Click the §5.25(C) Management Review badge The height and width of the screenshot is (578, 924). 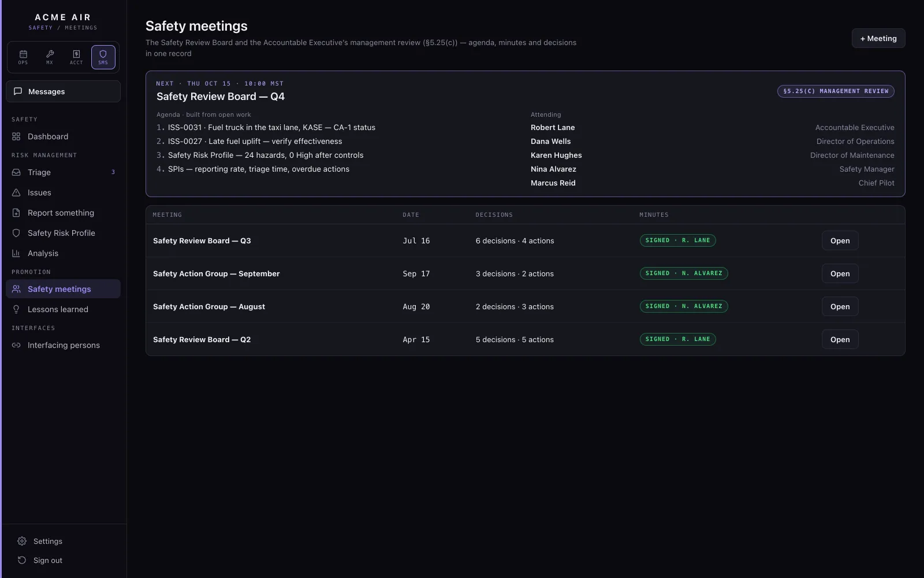point(836,91)
